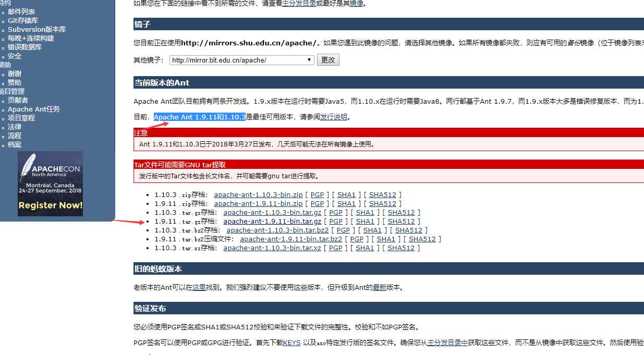This screenshot has width=644, height=355.
Task: Open PGP signature for 1.10.3 zip
Action: (x=317, y=195)
